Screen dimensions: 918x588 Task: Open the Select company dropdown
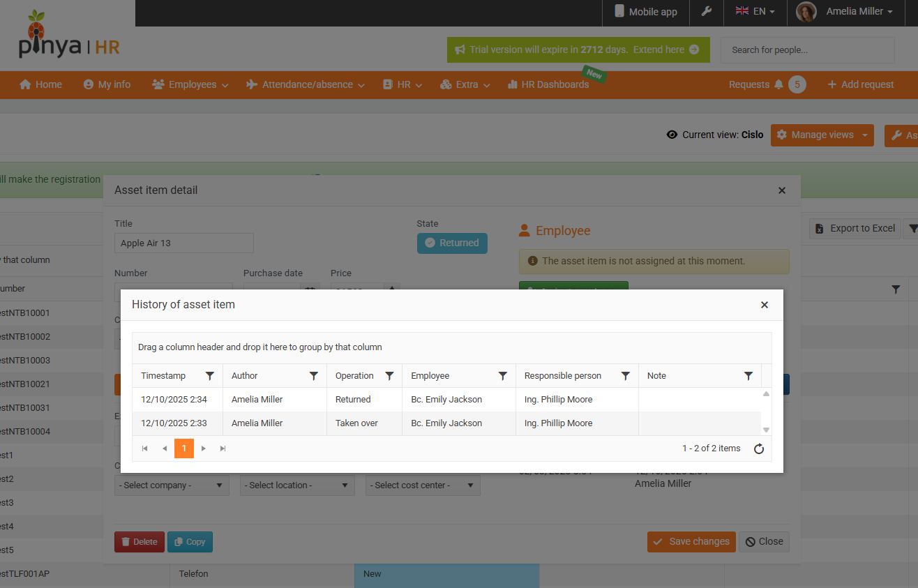click(x=172, y=485)
